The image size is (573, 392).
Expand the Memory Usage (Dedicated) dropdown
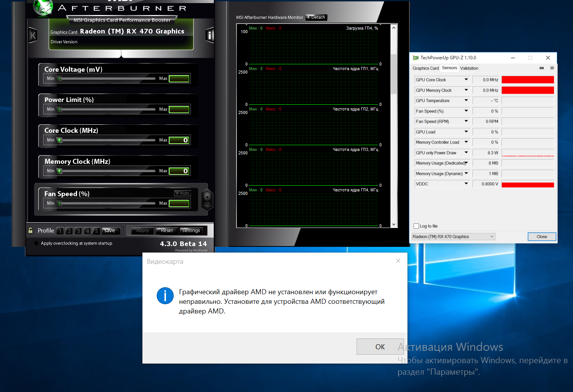tap(466, 163)
